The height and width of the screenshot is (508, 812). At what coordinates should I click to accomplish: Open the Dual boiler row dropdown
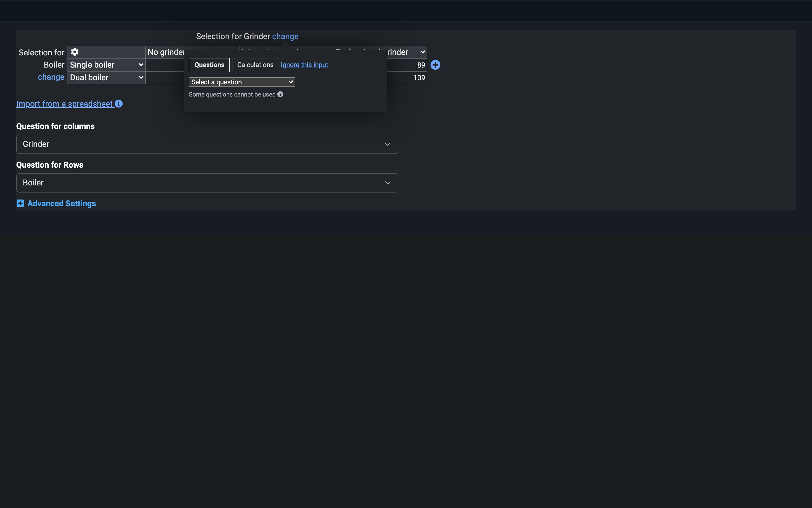pyautogui.click(x=106, y=78)
